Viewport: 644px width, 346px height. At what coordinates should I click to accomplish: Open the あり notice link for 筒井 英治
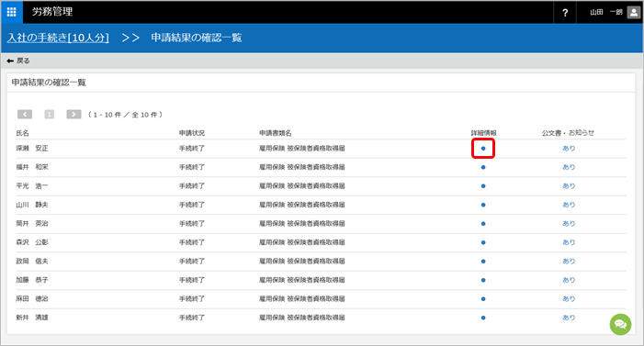coord(569,224)
